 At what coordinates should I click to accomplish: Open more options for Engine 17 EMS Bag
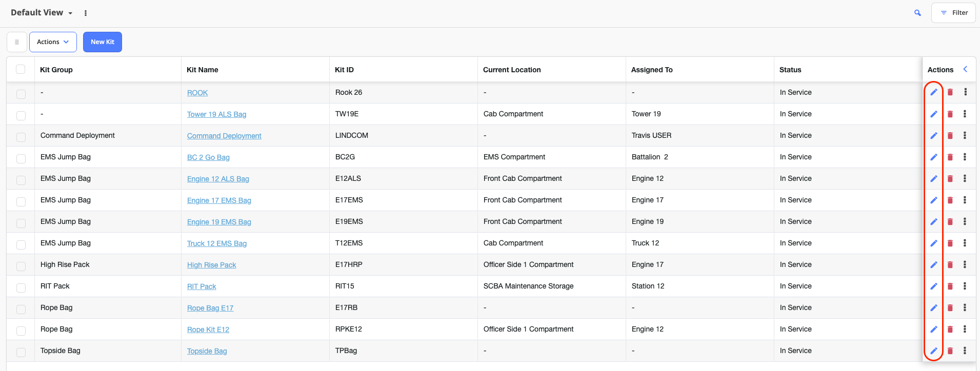click(x=965, y=200)
